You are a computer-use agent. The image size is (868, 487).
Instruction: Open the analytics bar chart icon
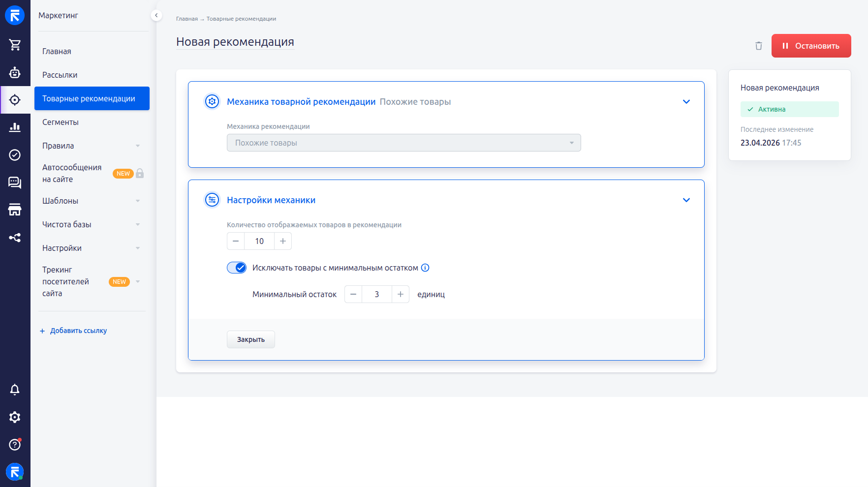pyautogui.click(x=15, y=127)
